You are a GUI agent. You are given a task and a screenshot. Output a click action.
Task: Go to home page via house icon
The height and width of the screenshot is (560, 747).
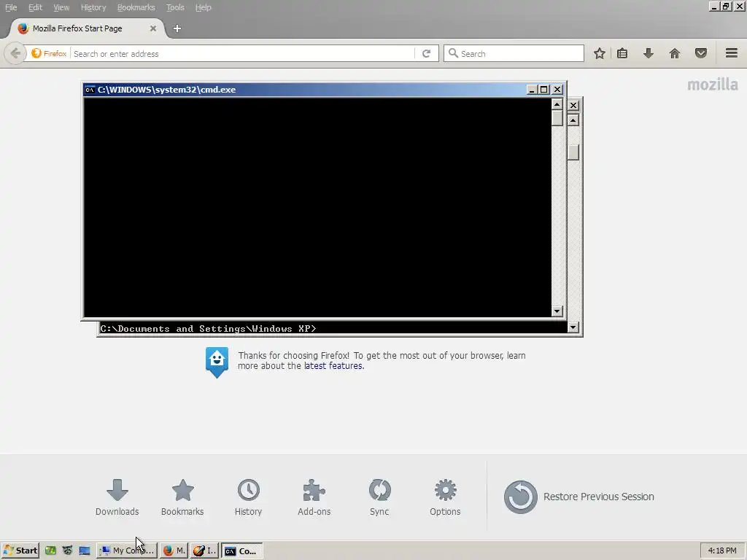(675, 53)
